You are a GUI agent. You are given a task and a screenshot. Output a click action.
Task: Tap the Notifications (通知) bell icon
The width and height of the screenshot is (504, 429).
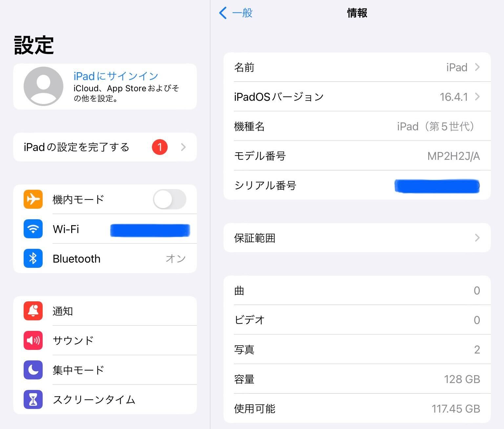(33, 311)
